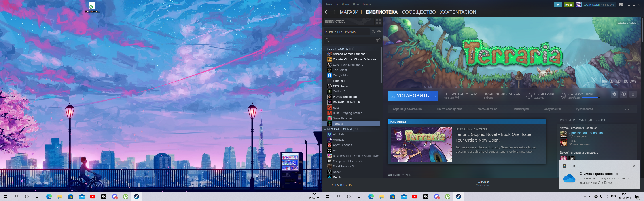Toggle sort by recent activity clock icon
Viewport: 644px width, 201px height.
[x=373, y=32]
